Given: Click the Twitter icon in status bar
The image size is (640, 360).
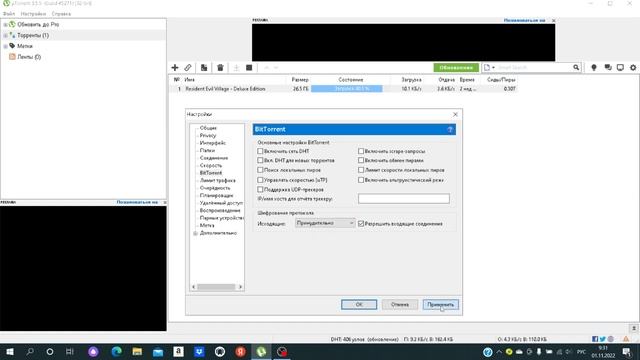Looking at the screenshot, I should click(603, 339).
